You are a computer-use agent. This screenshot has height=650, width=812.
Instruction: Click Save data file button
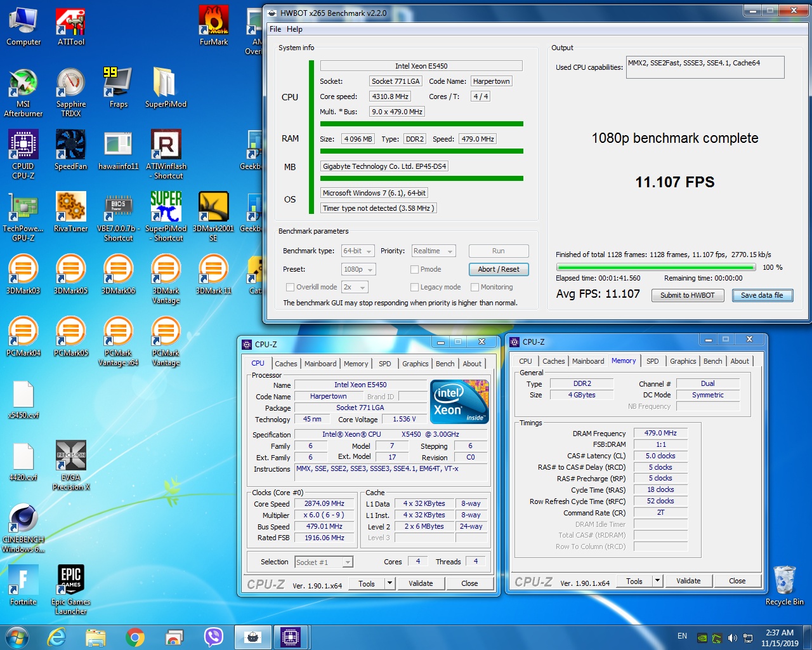pos(762,295)
